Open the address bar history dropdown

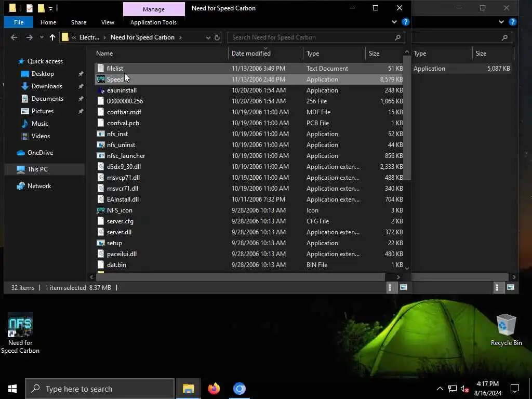[x=208, y=37]
